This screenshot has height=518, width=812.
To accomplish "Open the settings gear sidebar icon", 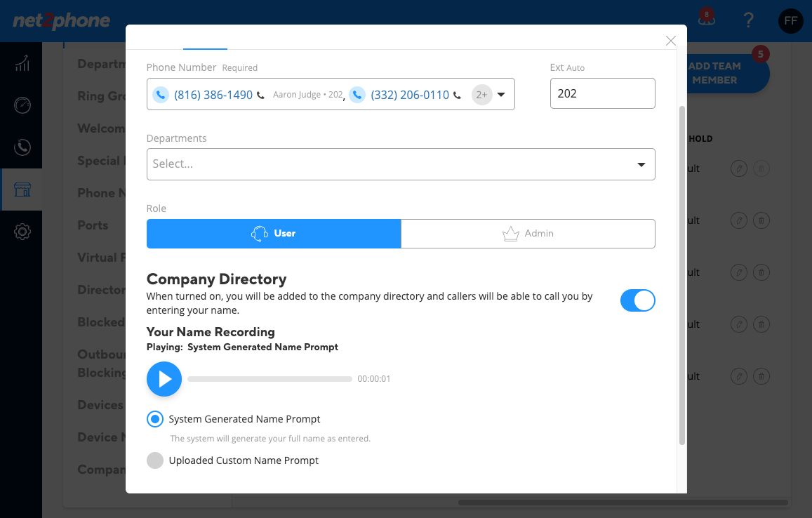I will click(x=22, y=231).
